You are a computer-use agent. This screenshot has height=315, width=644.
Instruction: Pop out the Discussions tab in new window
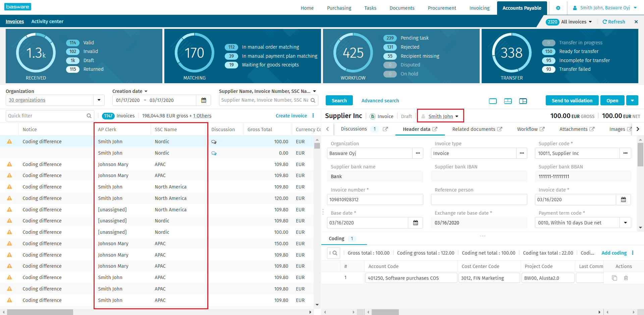click(x=385, y=129)
